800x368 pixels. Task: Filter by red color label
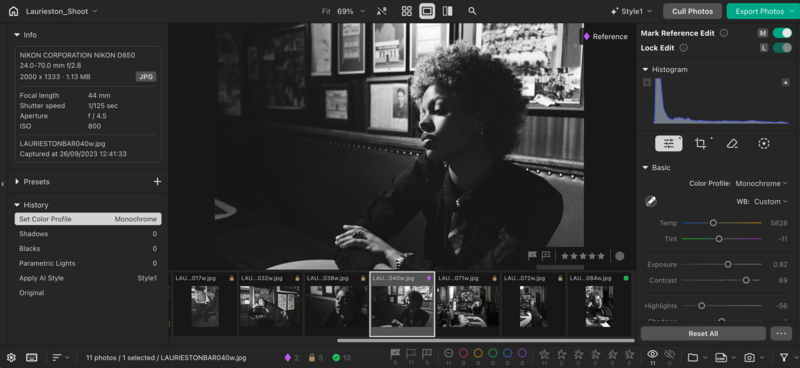463,353
